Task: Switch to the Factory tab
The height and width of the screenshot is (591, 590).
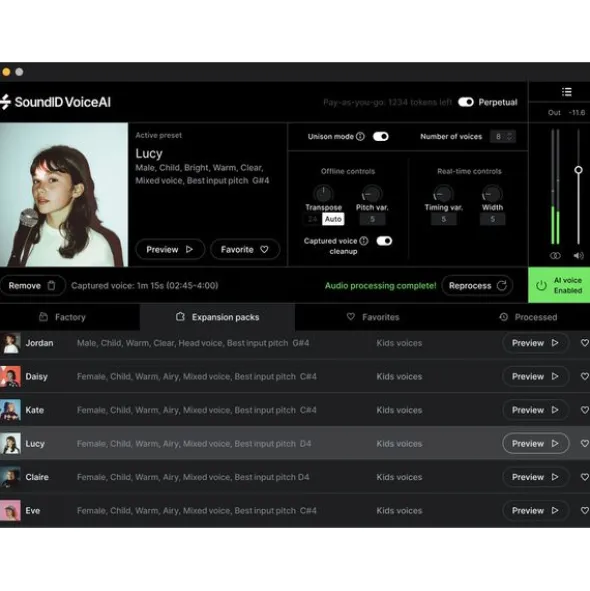Action: tap(63, 317)
